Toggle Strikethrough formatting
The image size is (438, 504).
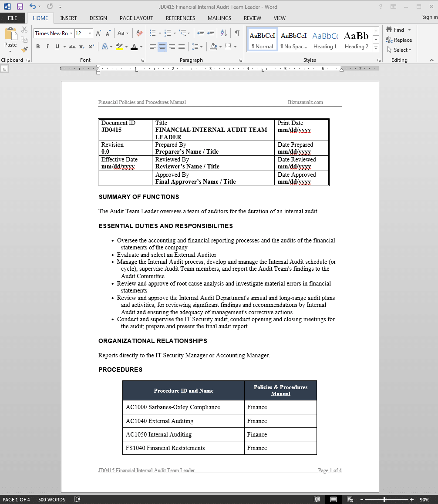(72, 47)
